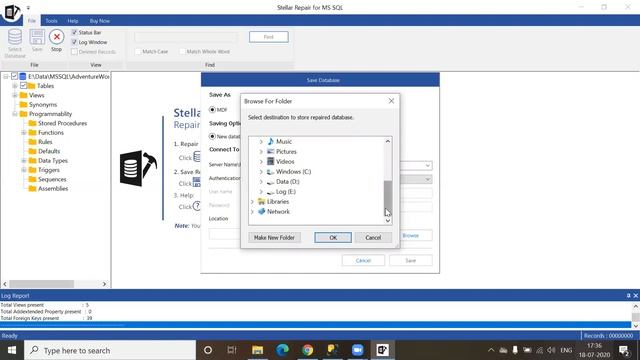Open the Buy Now ribbon tab

(100, 20)
